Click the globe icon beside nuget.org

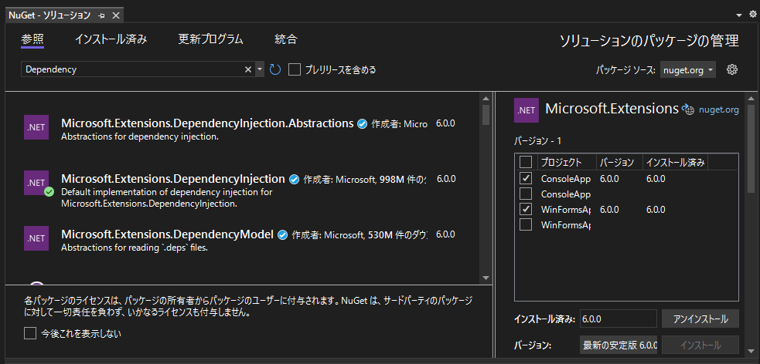pos(688,110)
